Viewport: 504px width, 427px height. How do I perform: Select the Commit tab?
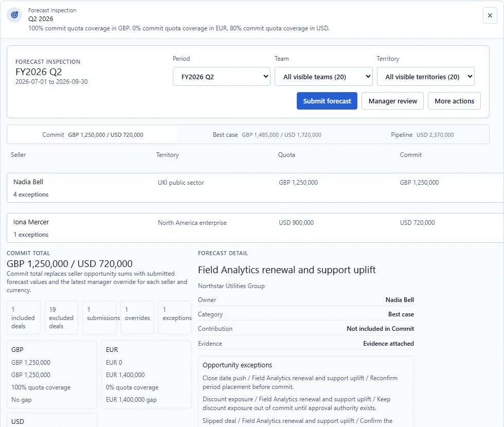coord(93,135)
